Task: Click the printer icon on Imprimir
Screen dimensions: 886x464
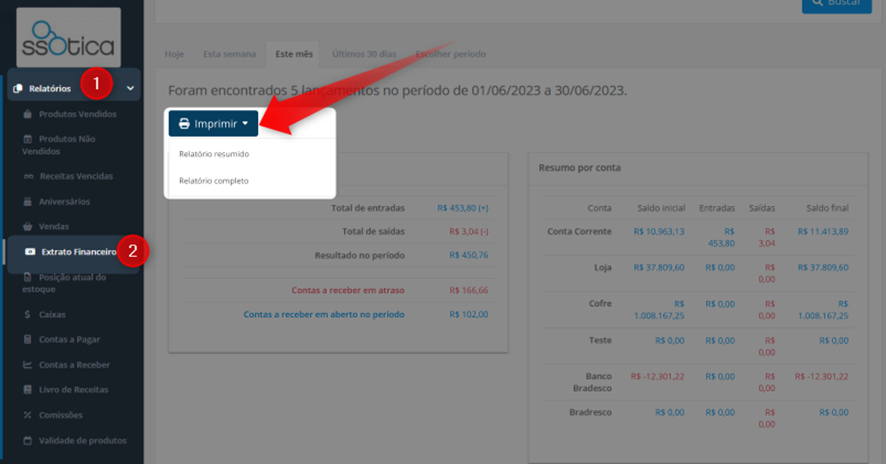Action: [184, 124]
